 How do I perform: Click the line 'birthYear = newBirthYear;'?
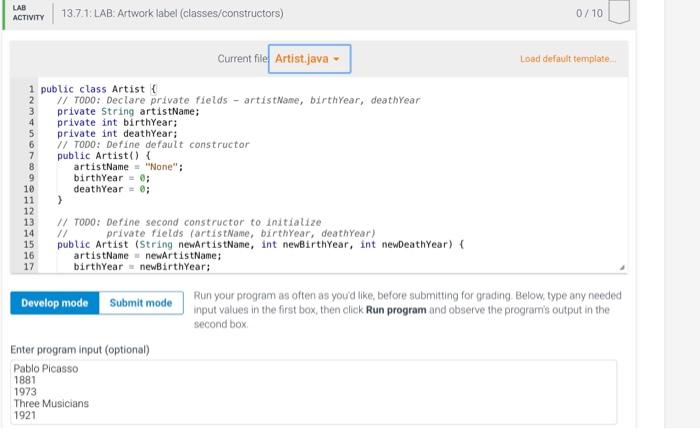click(x=142, y=267)
